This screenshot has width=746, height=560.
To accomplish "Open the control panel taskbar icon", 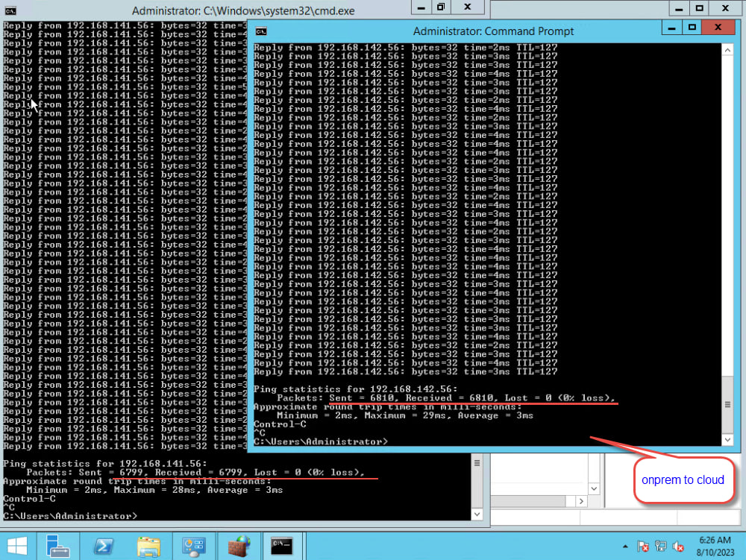I will coord(194,545).
